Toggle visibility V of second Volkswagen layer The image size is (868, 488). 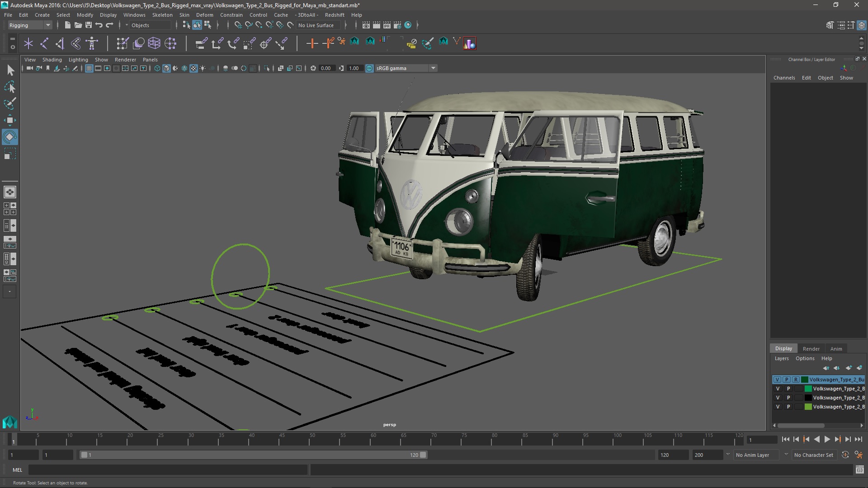[x=778, y=389]
